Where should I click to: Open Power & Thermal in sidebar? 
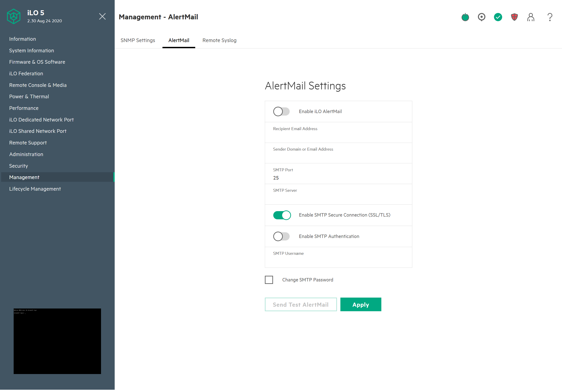click(29, 96)
